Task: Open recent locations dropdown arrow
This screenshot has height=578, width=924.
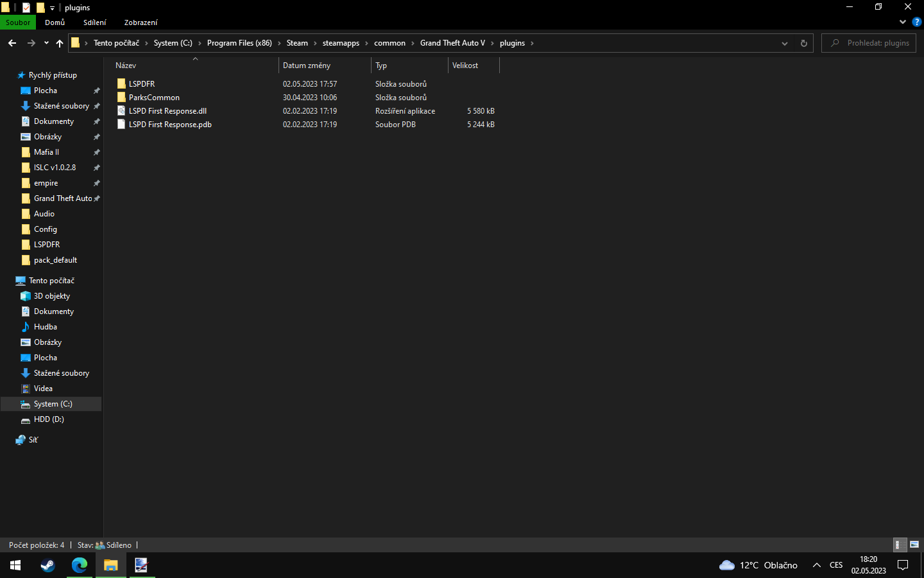Action: pyautogui.click(x=46, y=43)
